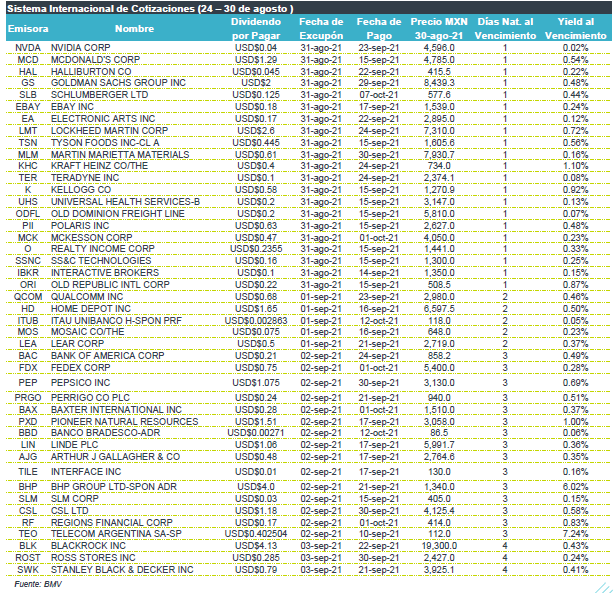Screen dimensions: 616x593
Task: Click 'MCKESSON CORP' name
Action: (92, 238)
